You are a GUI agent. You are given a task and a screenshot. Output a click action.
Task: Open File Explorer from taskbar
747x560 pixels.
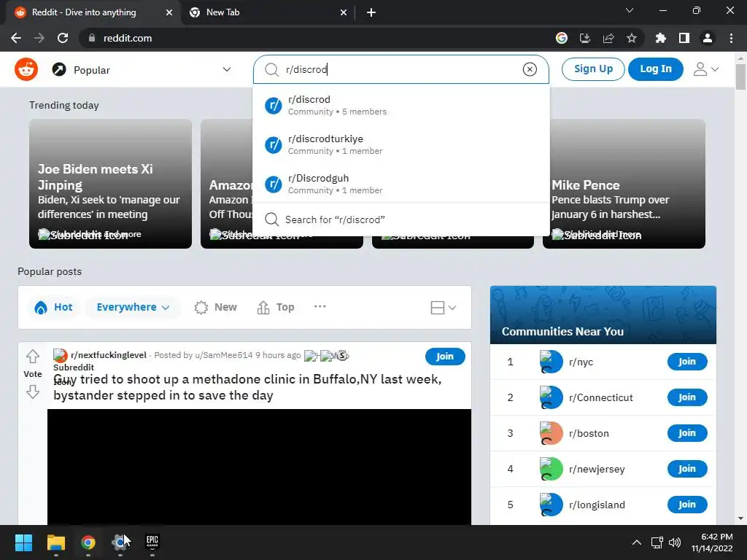pyautogui.click(x=55, y=542)
